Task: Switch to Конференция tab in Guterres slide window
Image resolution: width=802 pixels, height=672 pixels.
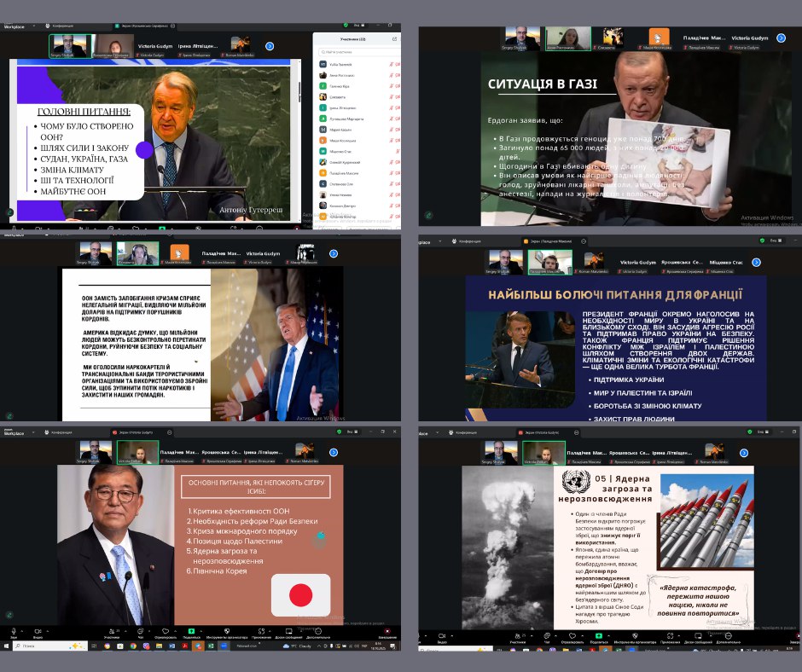Action: coord(62,26)
